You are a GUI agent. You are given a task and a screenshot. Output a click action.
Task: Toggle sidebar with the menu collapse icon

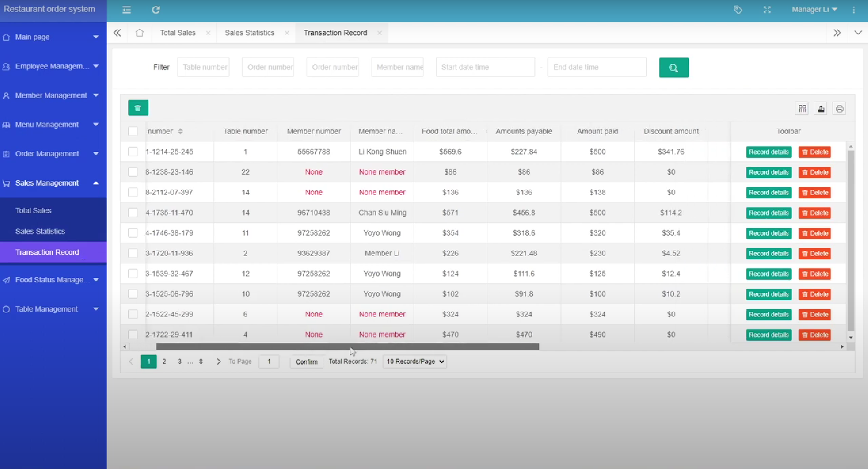127,10
